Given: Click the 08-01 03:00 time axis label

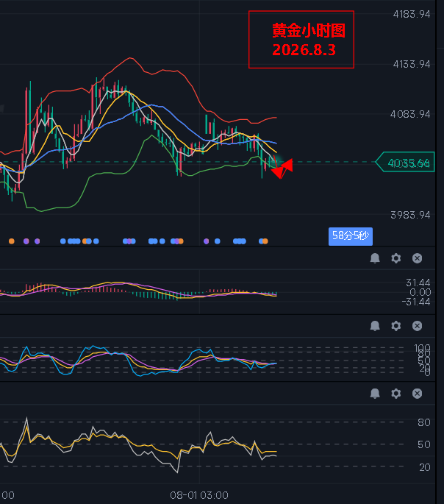Looking at the screenshot, I should pyautogui.click(x=199, y=495).
